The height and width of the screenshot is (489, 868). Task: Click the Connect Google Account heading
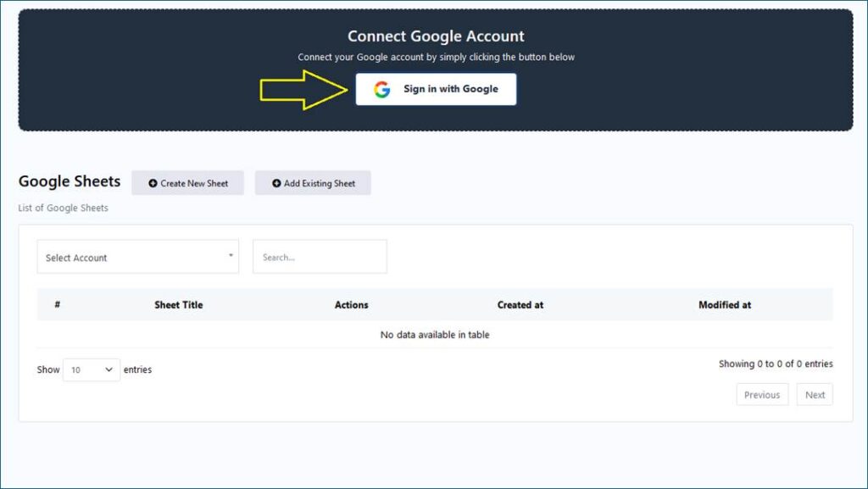pyautogui.click(x=436, y=36)
